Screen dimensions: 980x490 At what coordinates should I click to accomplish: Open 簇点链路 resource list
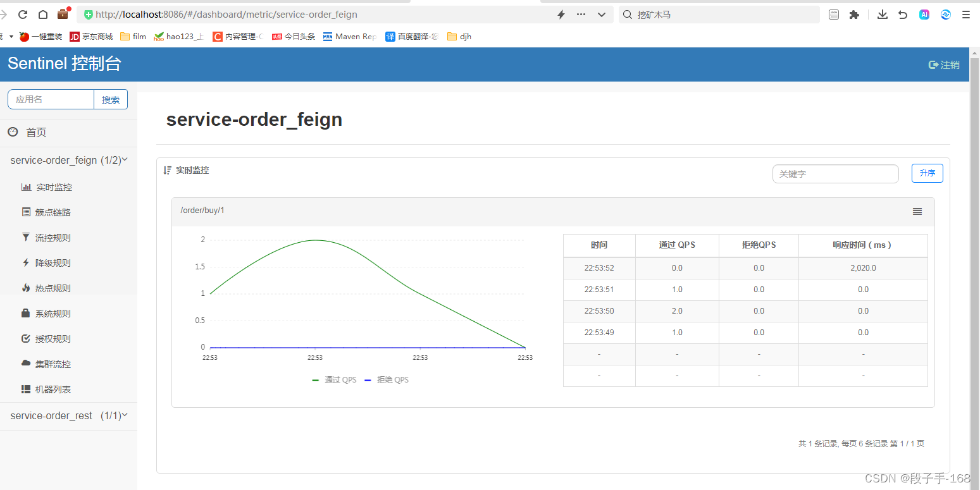(x=46, y=212)
